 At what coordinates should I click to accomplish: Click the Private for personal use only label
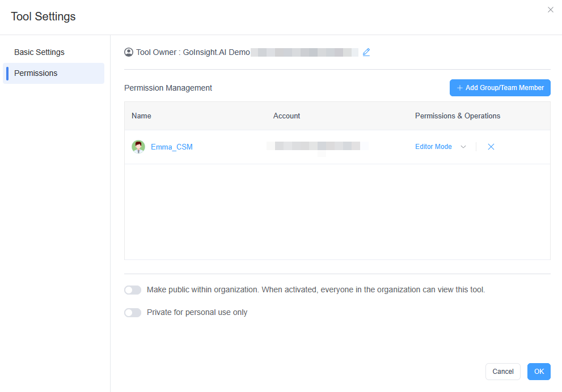(x=197, y=313)
